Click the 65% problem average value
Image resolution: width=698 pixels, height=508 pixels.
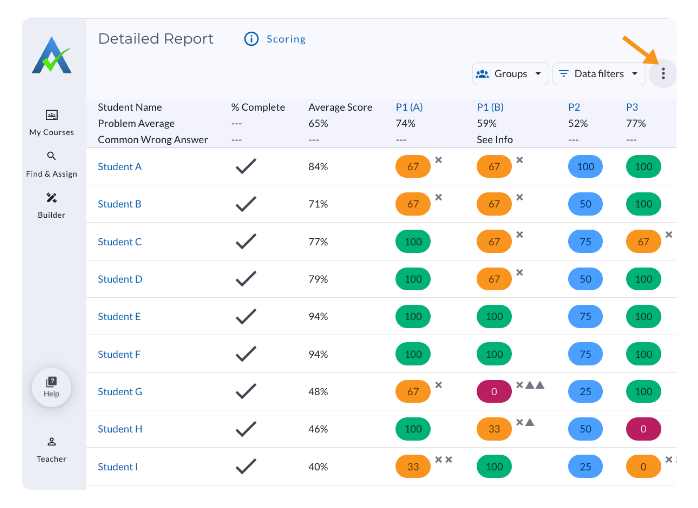click(318, 123)
